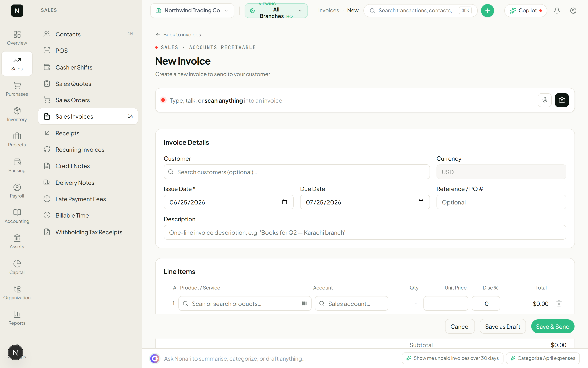Screen dimensions: 588x368
Task: Click Reference / PO # field
Action: coord(501,202)
